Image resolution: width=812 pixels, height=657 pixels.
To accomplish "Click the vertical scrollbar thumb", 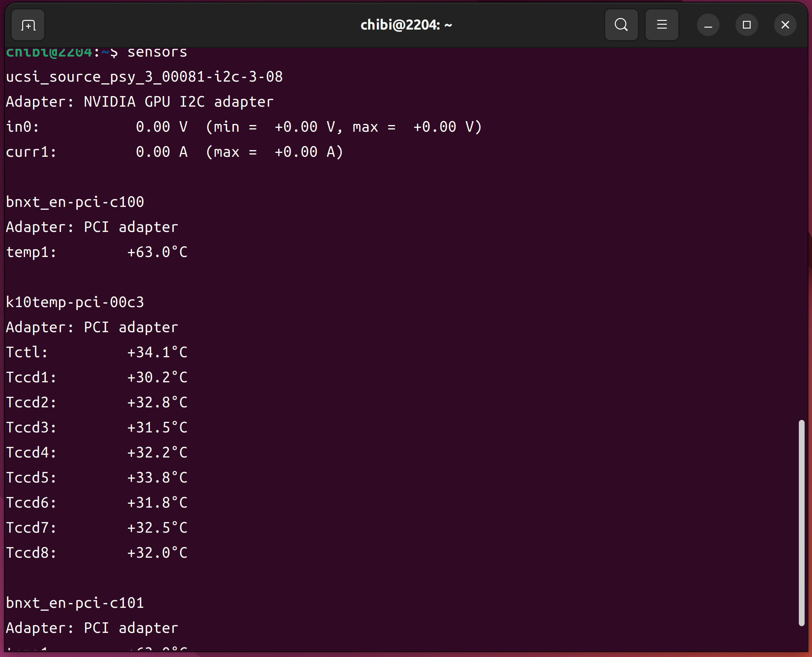I will click(x=801, y=522).
